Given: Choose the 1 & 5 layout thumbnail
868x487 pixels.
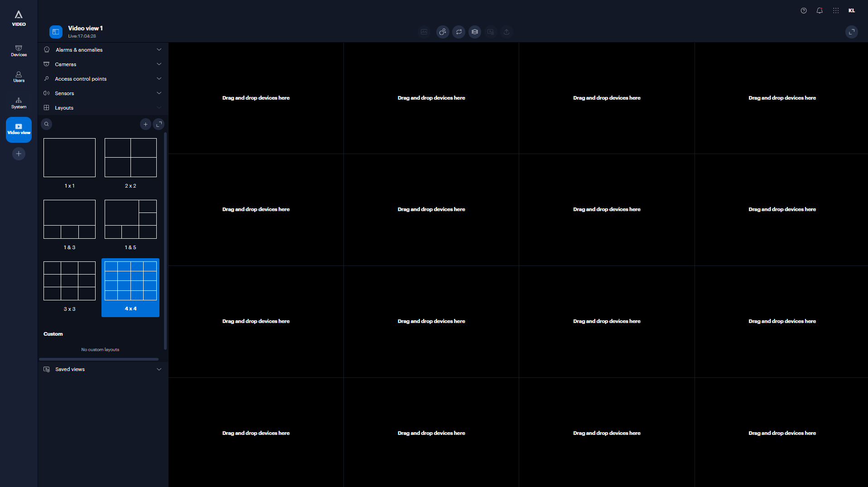Looking at the screenshot, I should click(130, 219).
